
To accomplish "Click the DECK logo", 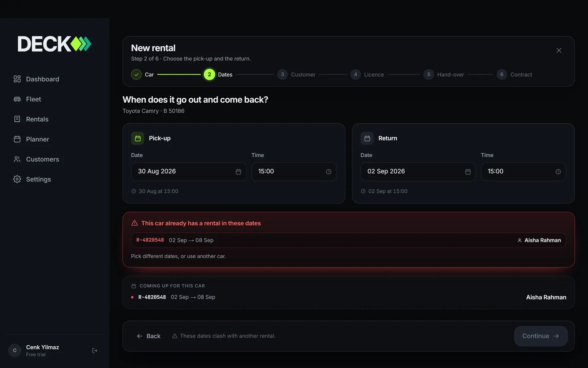I will click(x=54, y=44).
